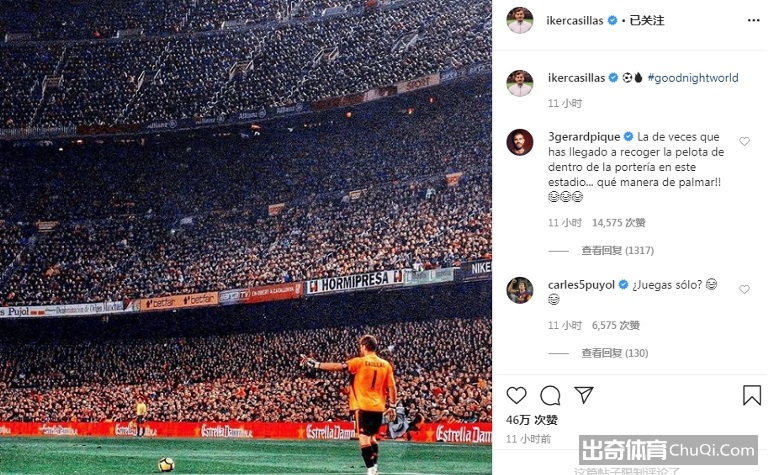Toggle the 已关注 following status
Image resolution: width=768 pixels, height=475 pixels.
coord(647,21)
